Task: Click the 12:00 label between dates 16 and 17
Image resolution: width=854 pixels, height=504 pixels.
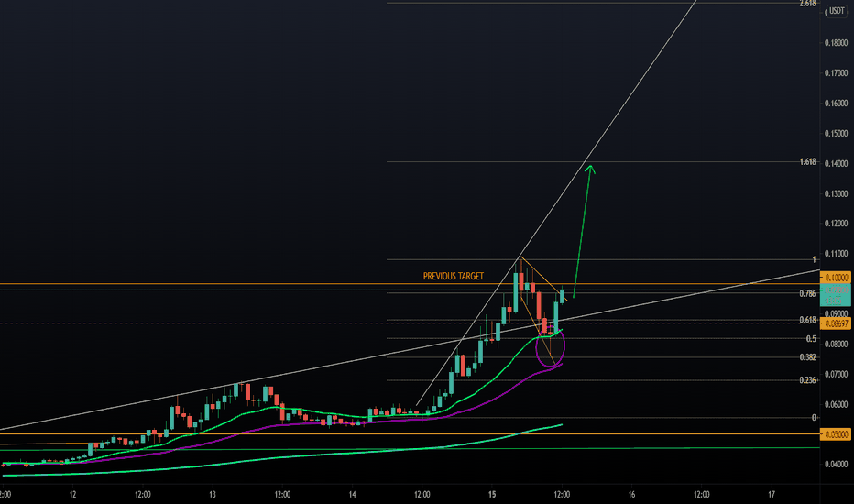Action: click(702, 495)
